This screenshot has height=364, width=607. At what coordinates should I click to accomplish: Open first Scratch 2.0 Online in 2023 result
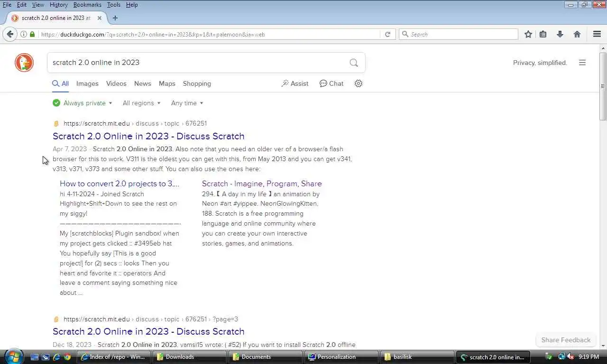[148, 136]
